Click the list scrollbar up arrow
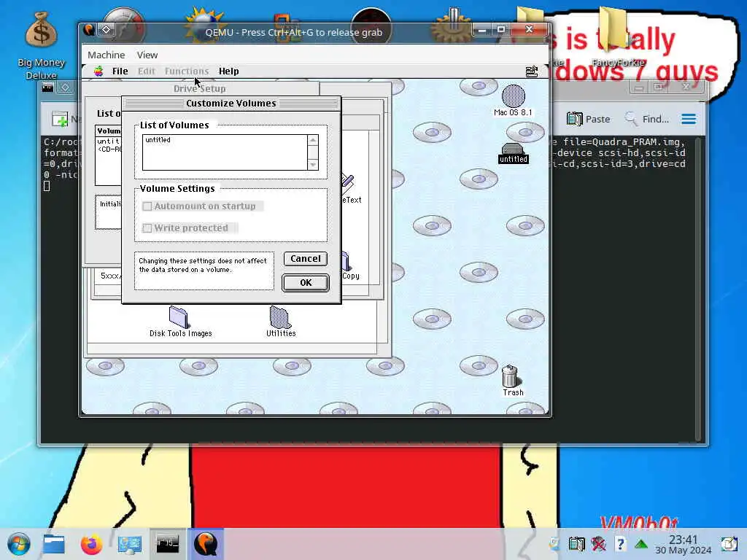Image resolution: width=747 pixels, height=560 pixels. [x=312, y=139]
